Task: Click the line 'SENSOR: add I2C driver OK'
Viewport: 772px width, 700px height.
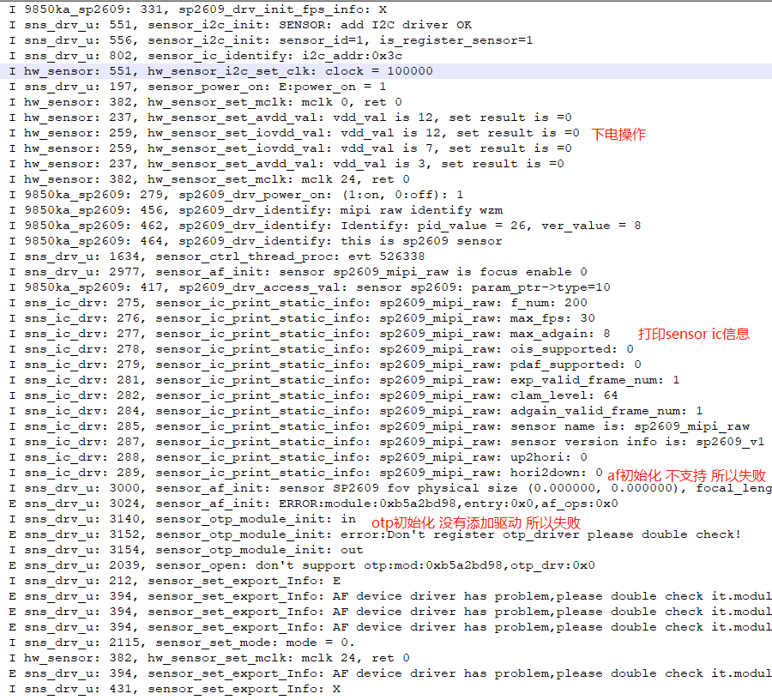Action: pyautogui.click(x=241, y=25)
